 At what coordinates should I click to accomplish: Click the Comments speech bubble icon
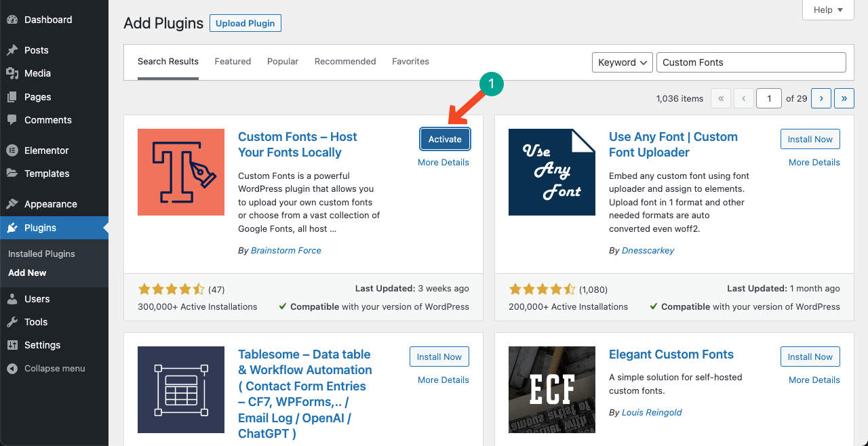12,120
